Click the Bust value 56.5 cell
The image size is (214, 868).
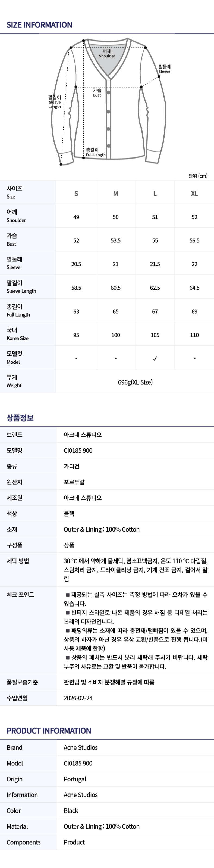coord(194,240)
